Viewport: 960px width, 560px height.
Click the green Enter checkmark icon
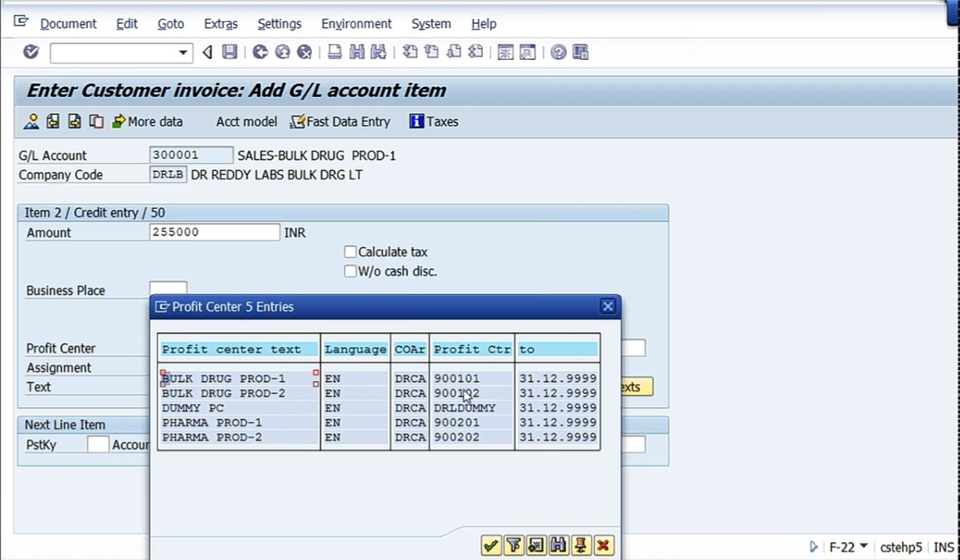click(x=31, y=52)
